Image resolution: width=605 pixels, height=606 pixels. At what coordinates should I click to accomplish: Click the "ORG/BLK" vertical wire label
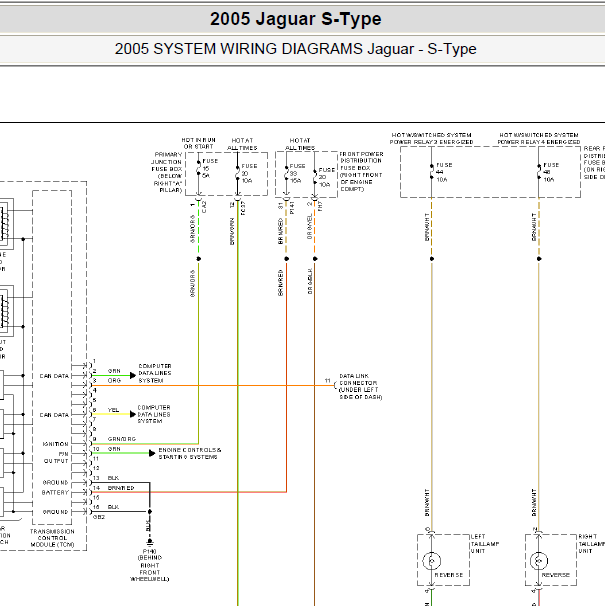point(310,281)
